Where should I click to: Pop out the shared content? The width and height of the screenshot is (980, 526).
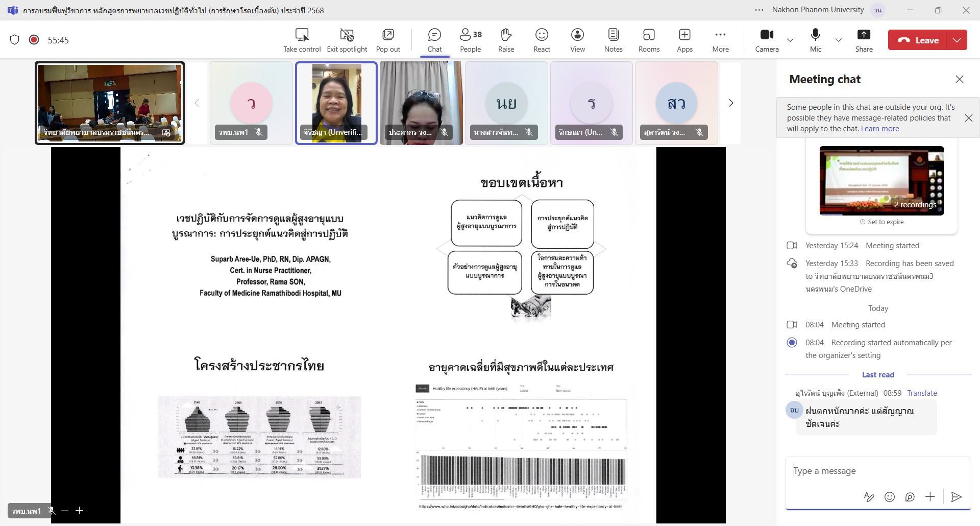click(388, 40)
